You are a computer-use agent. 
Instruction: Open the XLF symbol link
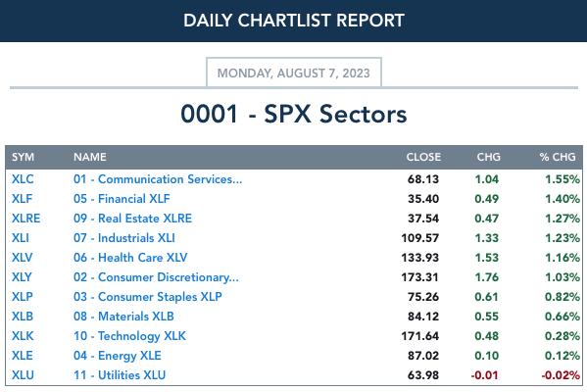pyautogui.click(x=23, y=198)
